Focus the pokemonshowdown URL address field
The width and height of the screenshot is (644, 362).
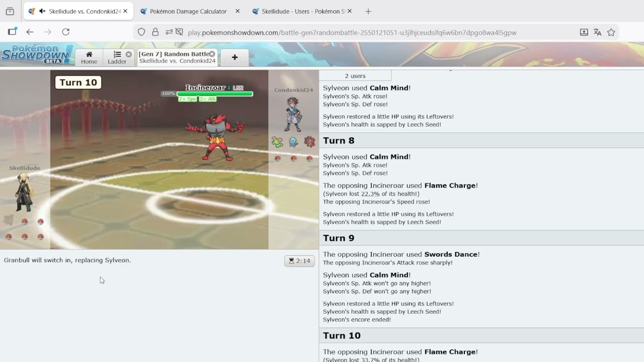click(352, 33)
